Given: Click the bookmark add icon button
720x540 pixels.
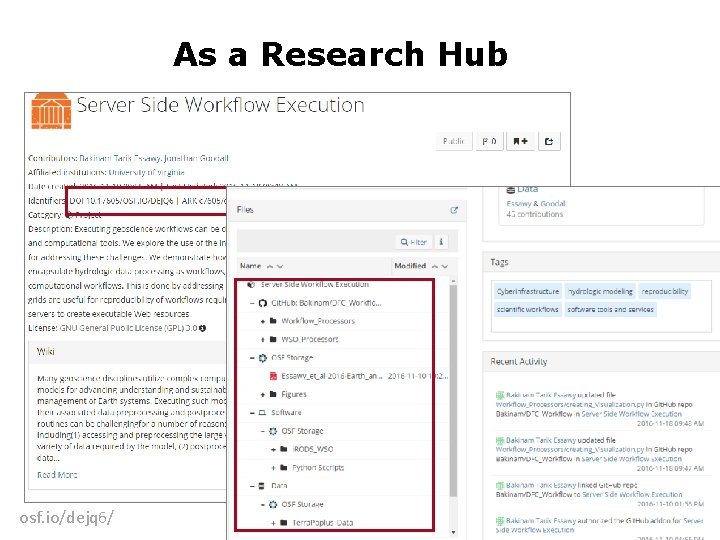Looking at the screenshot, I should click(520, 141).
